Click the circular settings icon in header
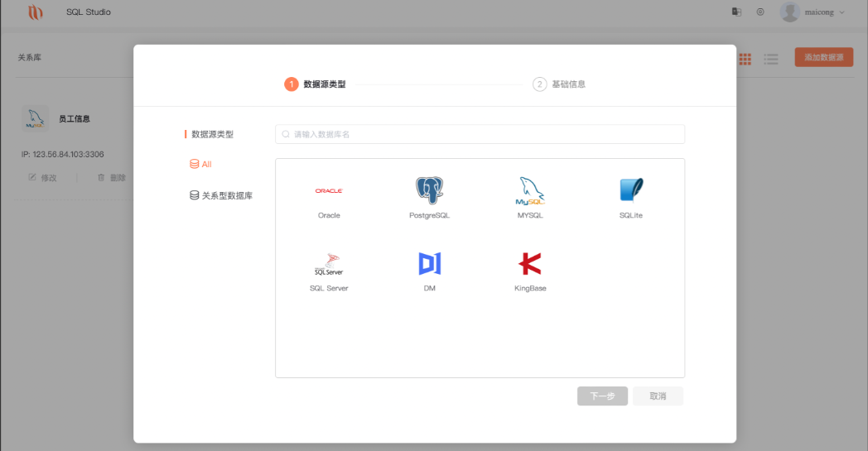 760,12
